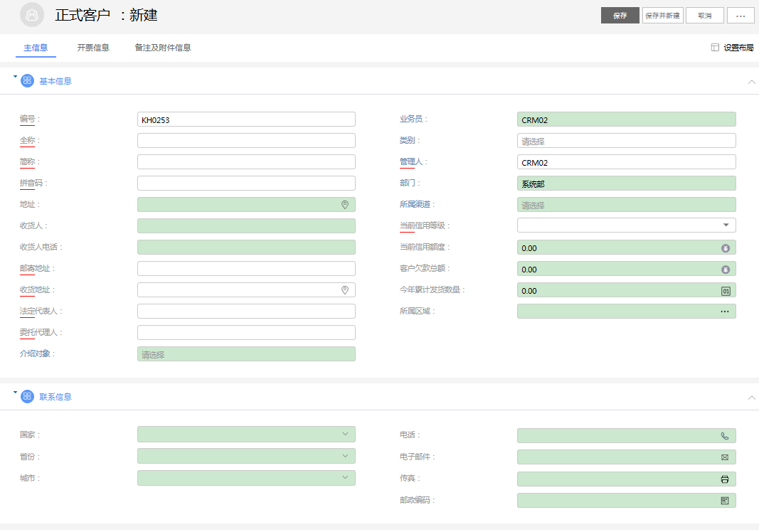This screenshot has height=532, width=759.
Task: Click the location pin icon in 收货地址 field
Action: click(x=345, y=290)
